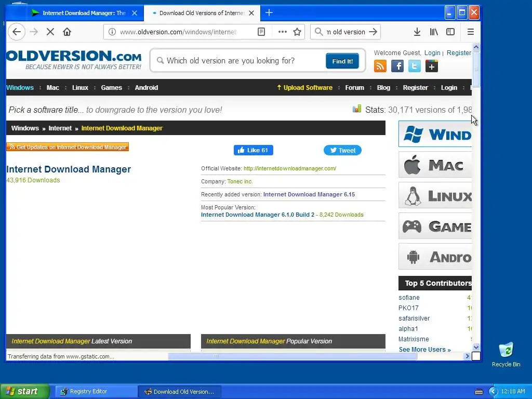Bookmark this page with the star icon

(297, 32)
